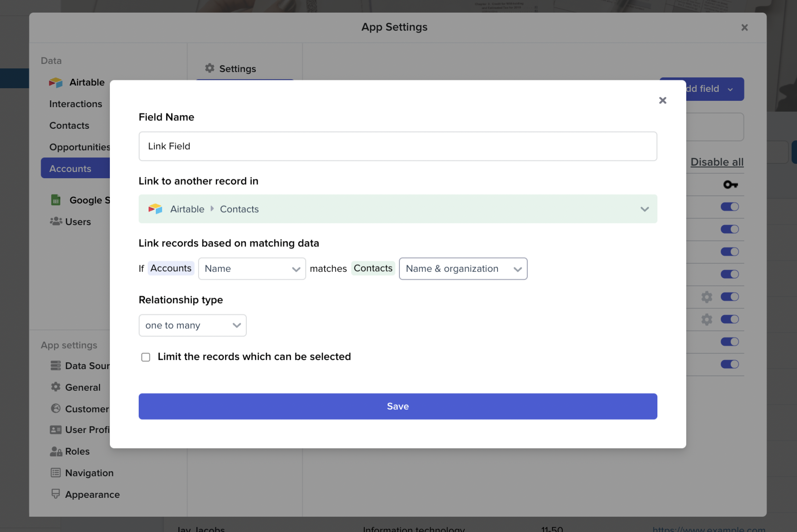The height and width of the screenshot is (532, 797).
Task: Close the link field dialog
Action: click(662, 101)
